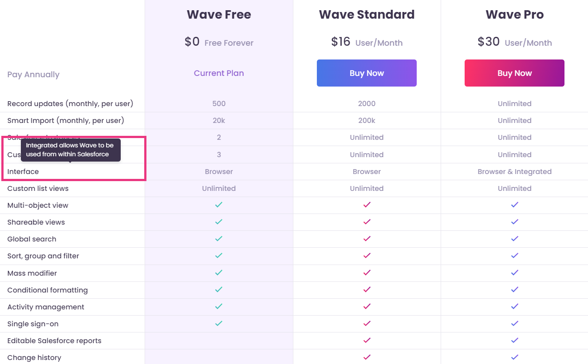Click Wave Pro Change history checkmark
588x364 pixels.
click(514, 357)
